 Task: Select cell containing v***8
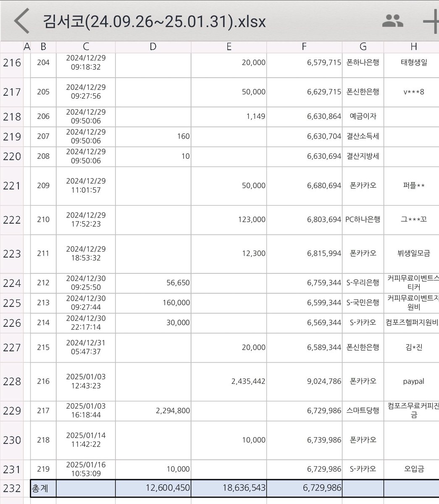(411, 92)
